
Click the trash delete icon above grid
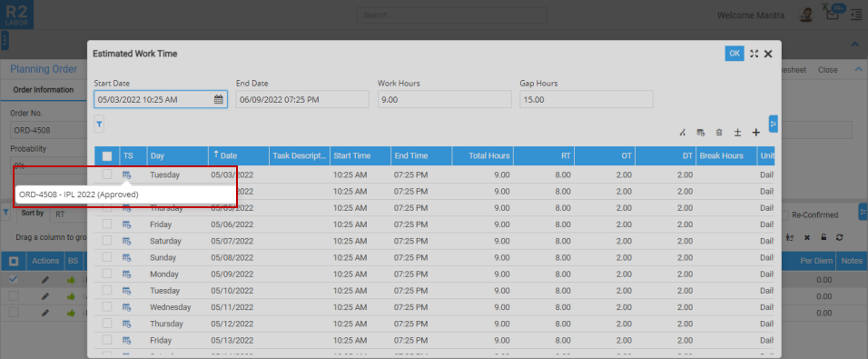(718, 133)
